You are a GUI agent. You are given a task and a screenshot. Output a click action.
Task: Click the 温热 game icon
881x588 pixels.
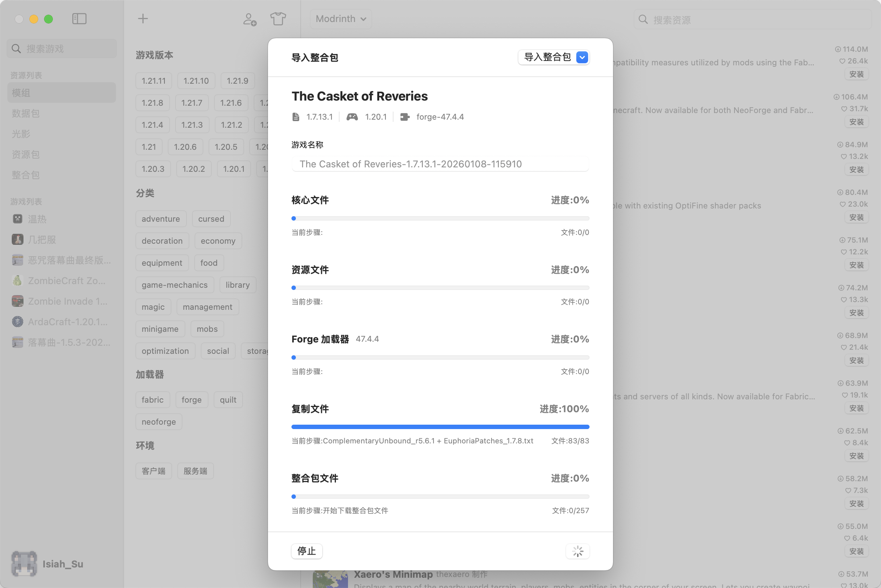point(18,219)
